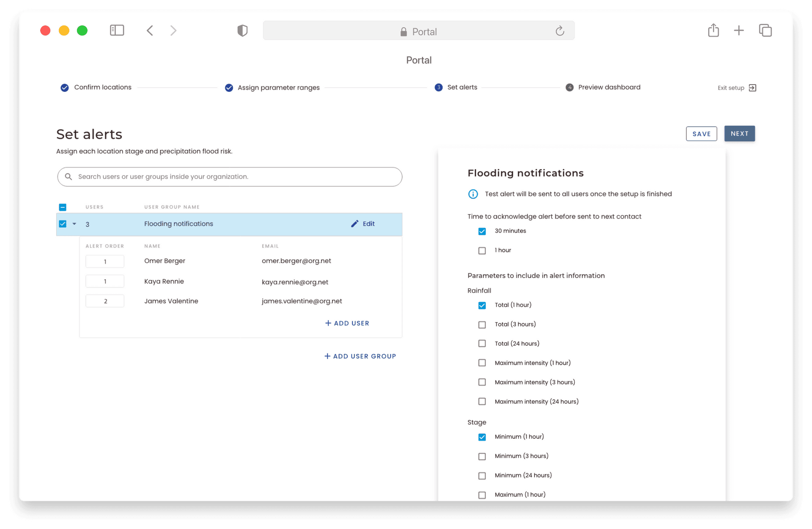Click the search users input field
Viewport: 812px width, 529px height.
[230, 177]
